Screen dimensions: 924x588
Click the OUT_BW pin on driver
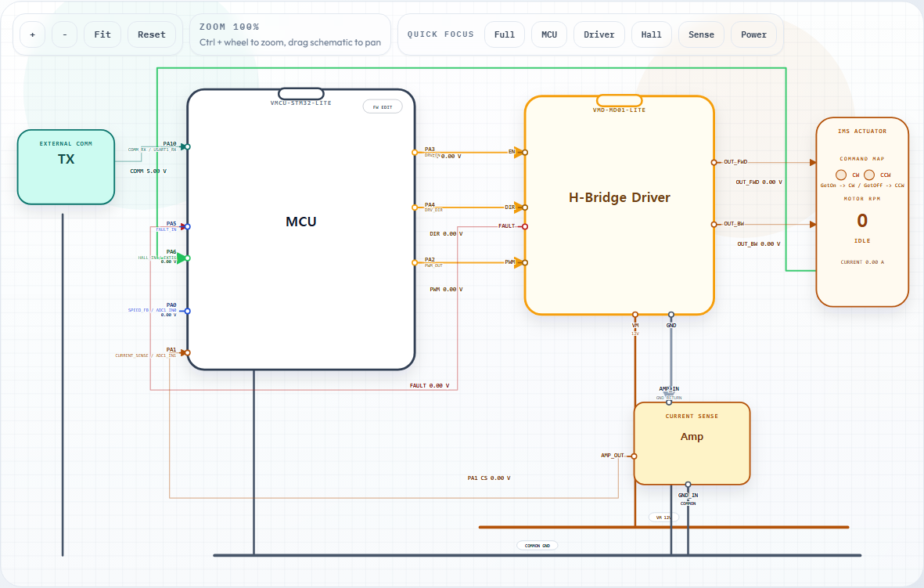click(714, 224)
